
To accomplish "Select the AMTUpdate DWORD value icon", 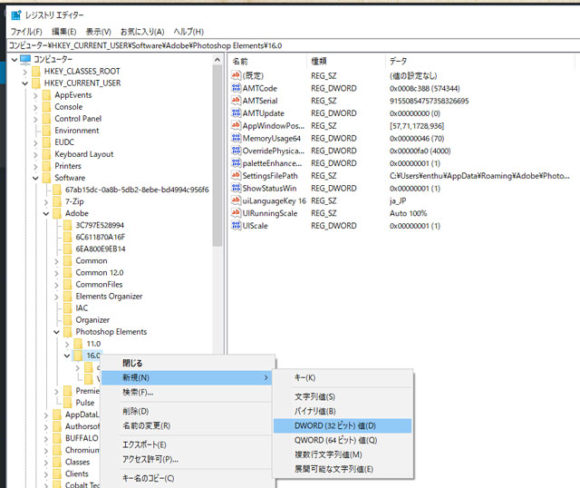I will [236, 113].
